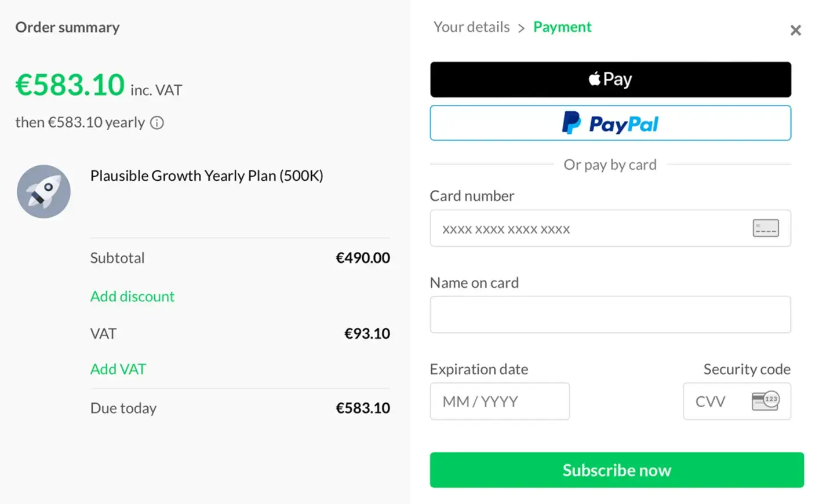Image resolution: width=819 pixels, height=504 pixels.
Task: Click the Expiration date field
Action: point(499,401)
